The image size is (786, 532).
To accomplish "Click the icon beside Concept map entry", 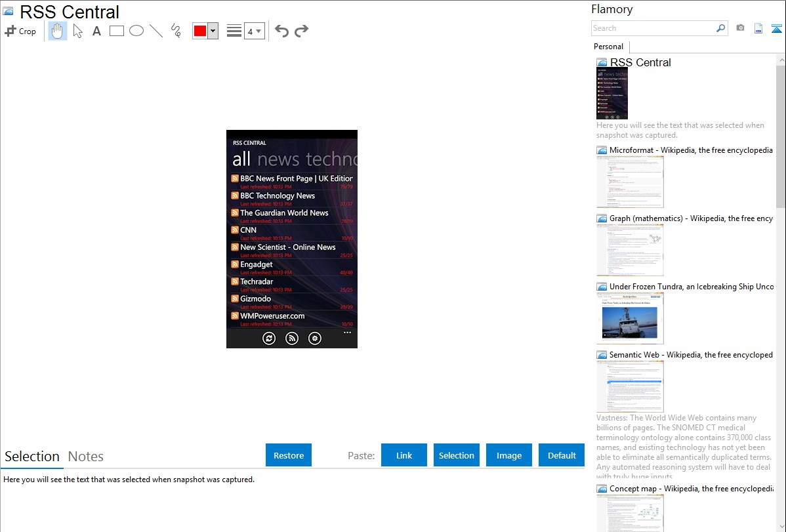I will (x=602, y=489).
